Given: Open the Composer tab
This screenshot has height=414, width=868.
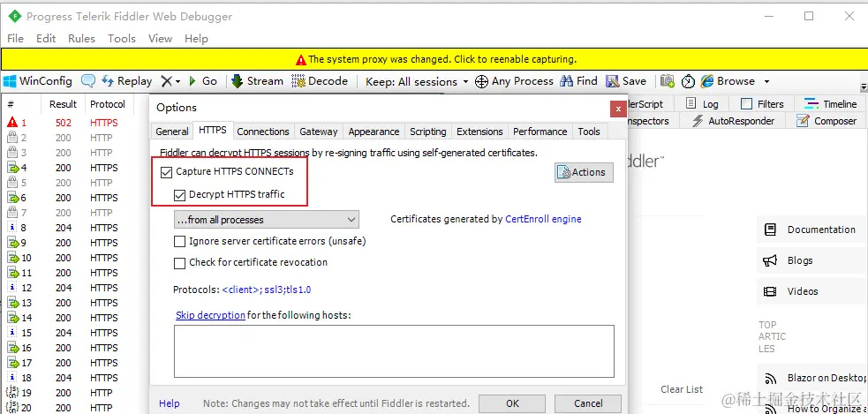Looking at the screenshot, I should coord(826,121).
